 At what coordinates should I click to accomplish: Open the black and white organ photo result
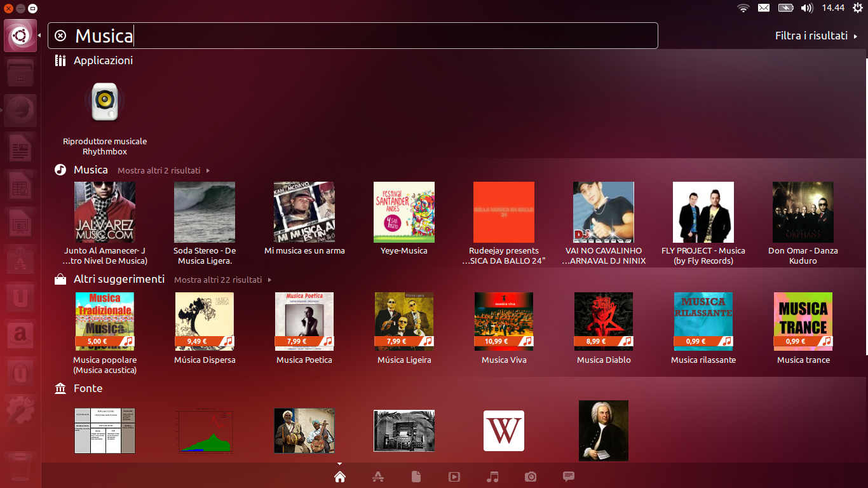click(404, 431)
